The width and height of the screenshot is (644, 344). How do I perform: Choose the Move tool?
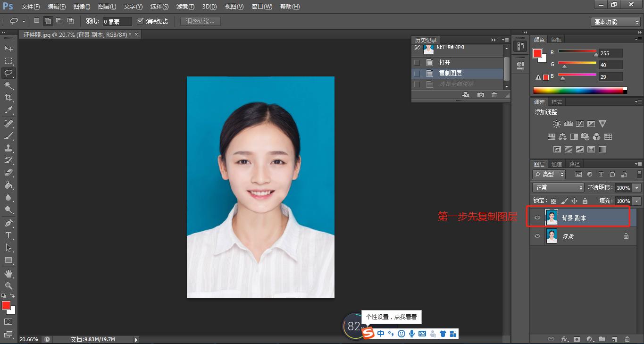click(x=8, y=48)
